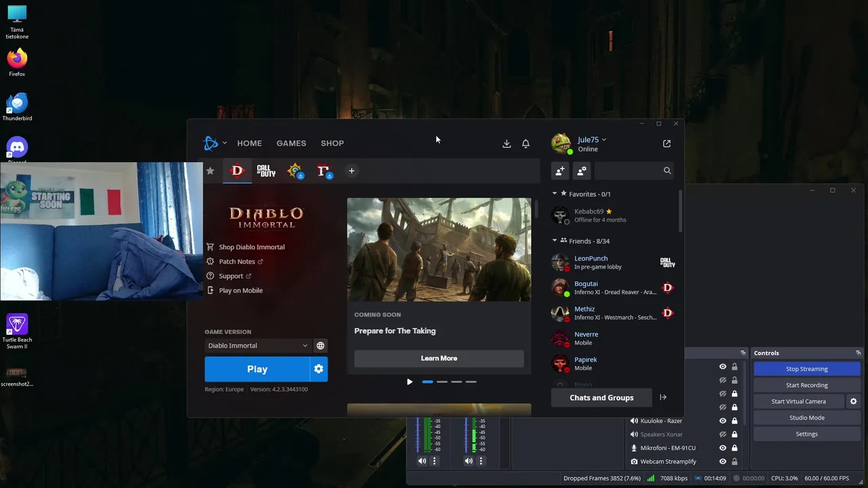
Task: Select friend Bogutai in the list
Action: tap(614, 287)
